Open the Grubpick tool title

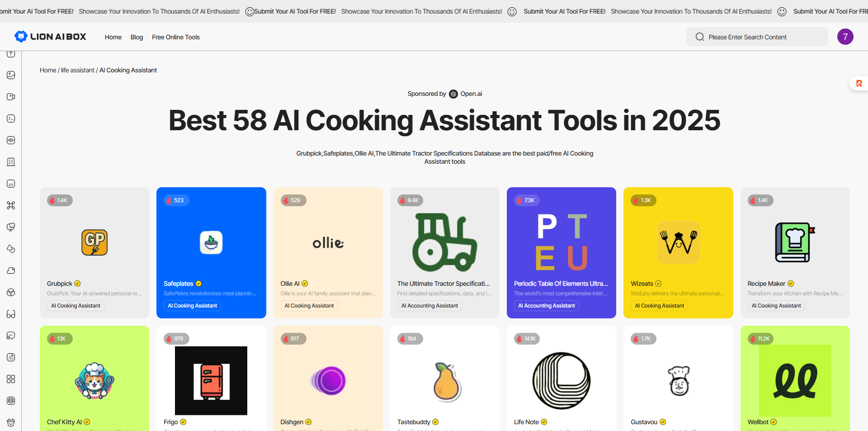(x=60, y=284)
